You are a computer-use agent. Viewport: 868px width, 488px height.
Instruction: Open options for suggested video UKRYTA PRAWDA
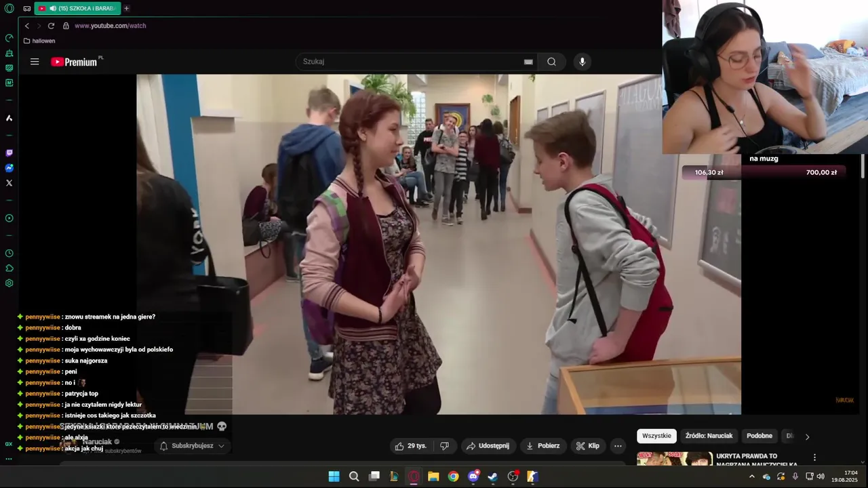pos(814,457)
